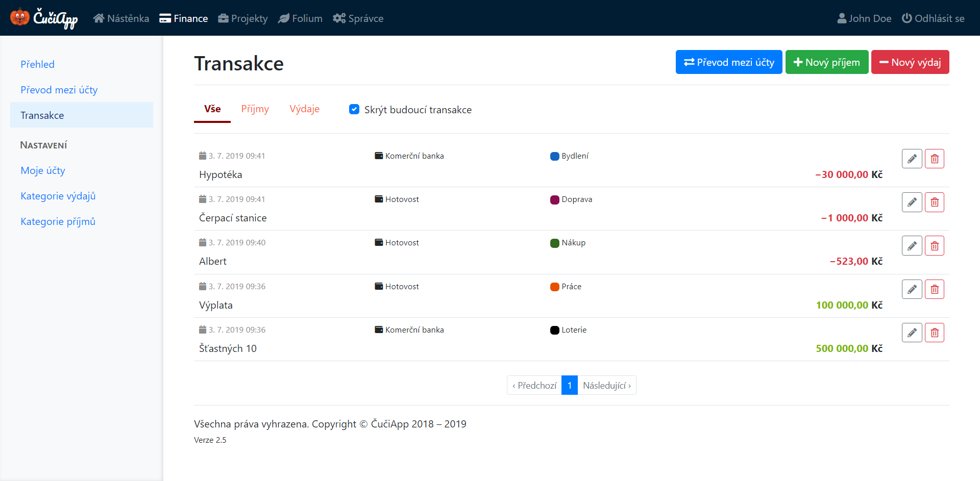Edit the Šťastných 10 transaction

[912, 333]
